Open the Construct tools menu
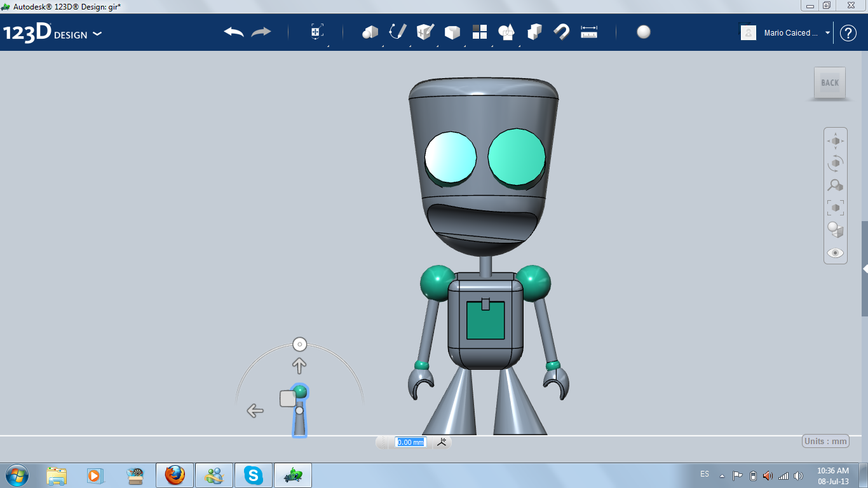This screenshot has height=488, width=868. (x=425, y=32)
